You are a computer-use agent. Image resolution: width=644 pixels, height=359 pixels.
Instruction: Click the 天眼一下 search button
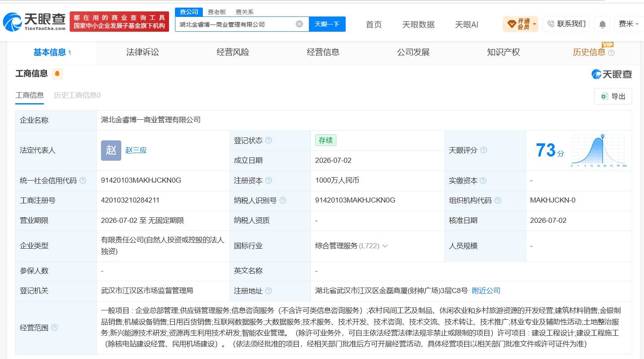pos(327,24)
